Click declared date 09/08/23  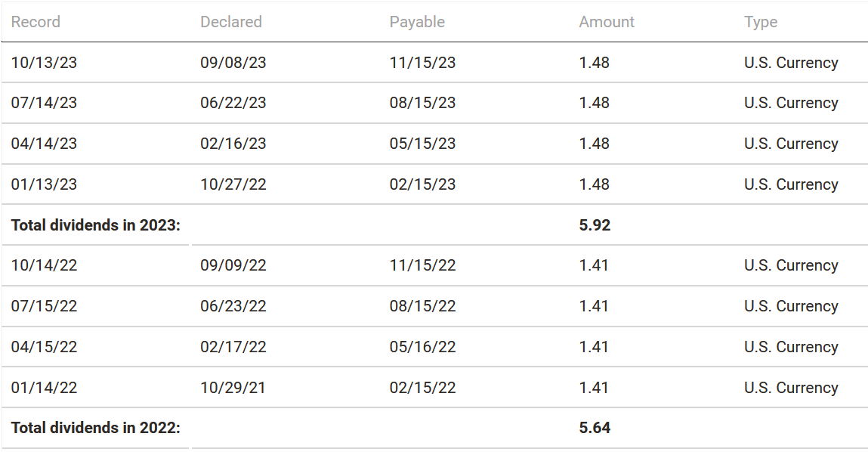pos(233,63)
